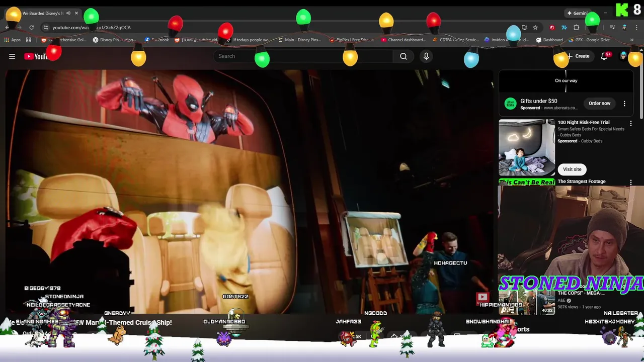
Task: Open the Apps bookmark shortcut
Action: 13,40
